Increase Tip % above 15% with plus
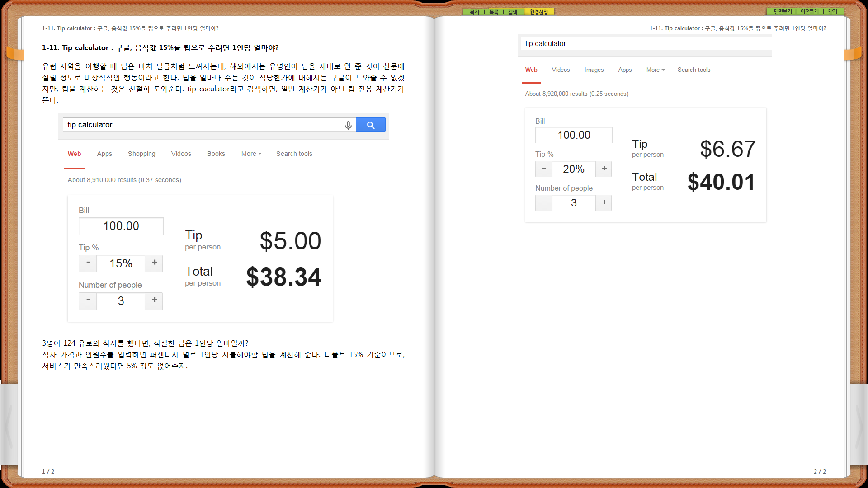The height and width of the screenshot is (488, 868). click(x=154, y=263)
